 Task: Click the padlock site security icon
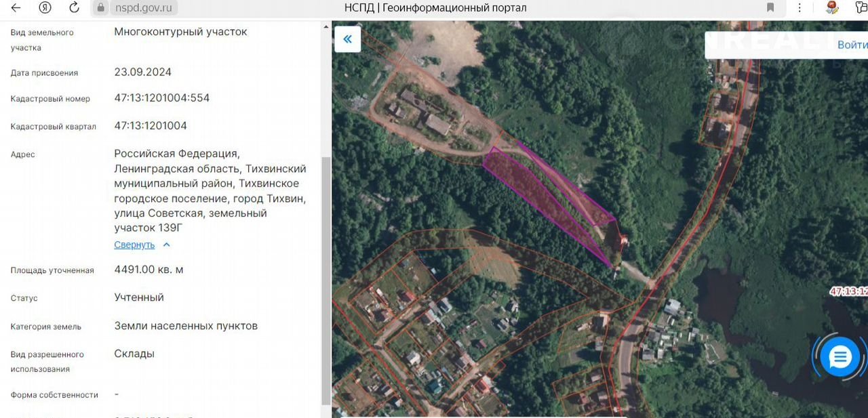click(101, 8)
